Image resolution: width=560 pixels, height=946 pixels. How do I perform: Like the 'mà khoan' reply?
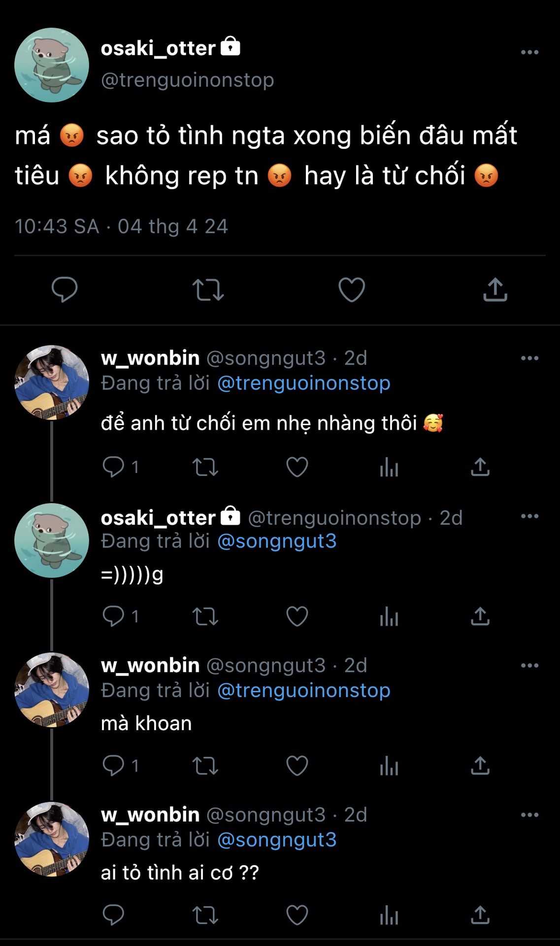tap(297, 766)
